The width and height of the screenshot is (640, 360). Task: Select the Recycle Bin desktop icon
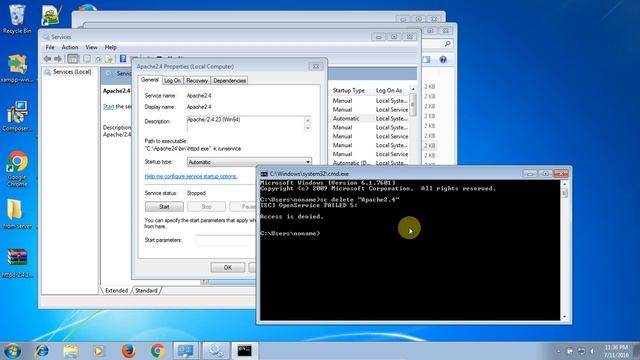point(17,19)
